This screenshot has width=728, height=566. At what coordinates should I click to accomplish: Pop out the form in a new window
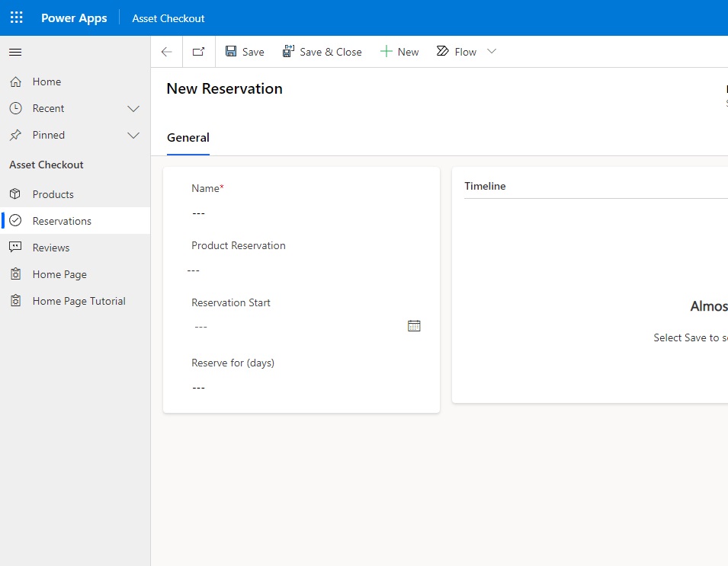(198, 51)
